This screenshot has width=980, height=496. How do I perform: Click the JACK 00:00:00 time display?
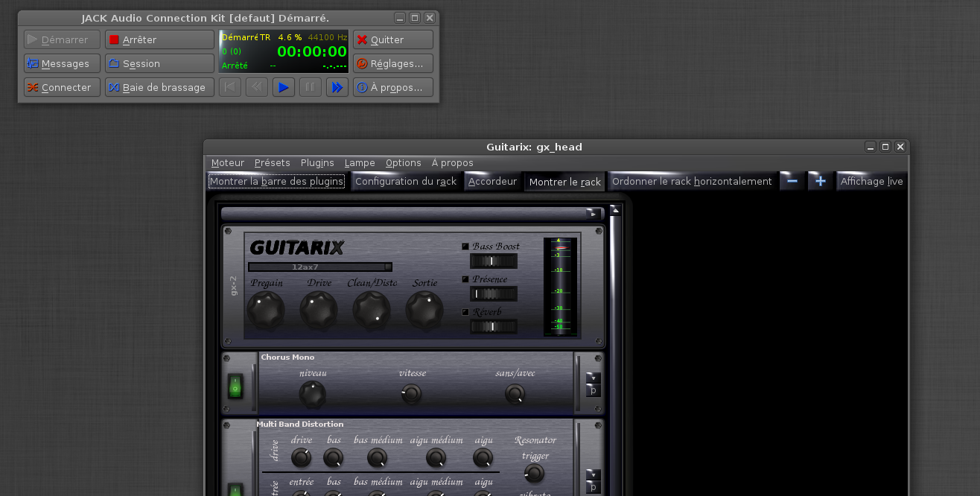[x=312, y=51]
